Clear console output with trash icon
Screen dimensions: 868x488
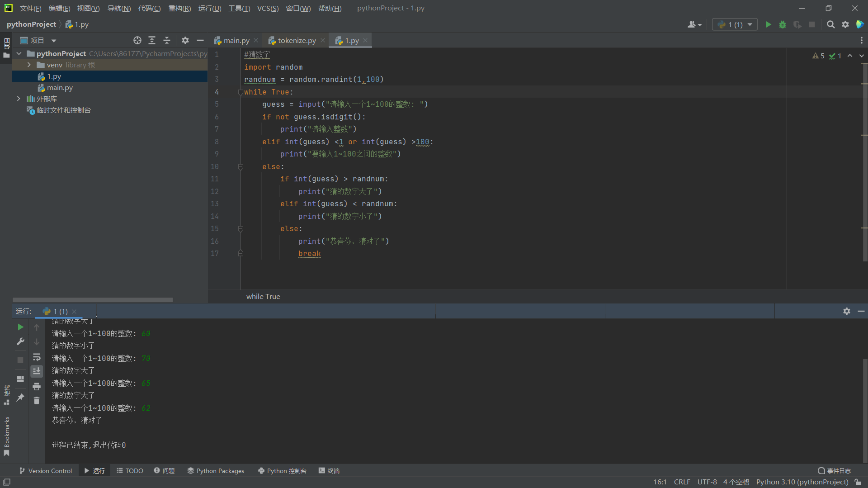coord(37,401)
